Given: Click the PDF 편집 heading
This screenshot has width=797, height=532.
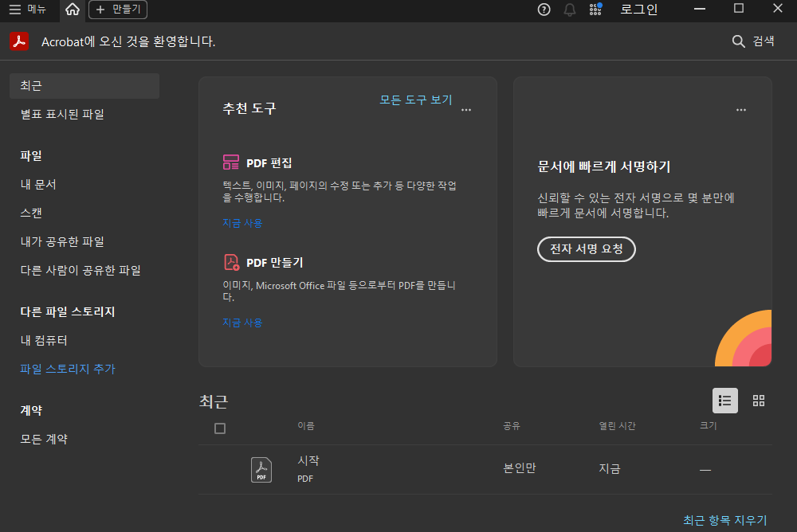Looking at the screenshot, I should click(269, 163).
